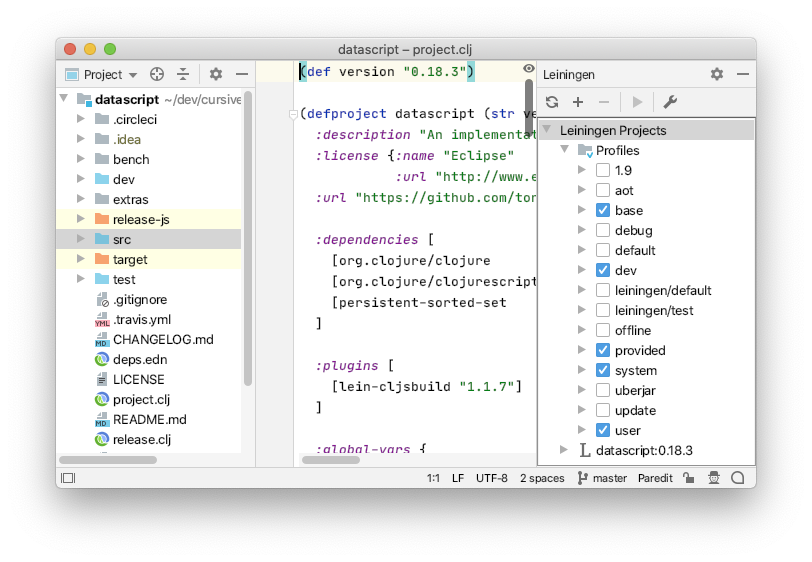Enable the debug profile checkbox
The height and width of the screenshot is (562, 812).
pyautogui.click(x=603, y=230)
